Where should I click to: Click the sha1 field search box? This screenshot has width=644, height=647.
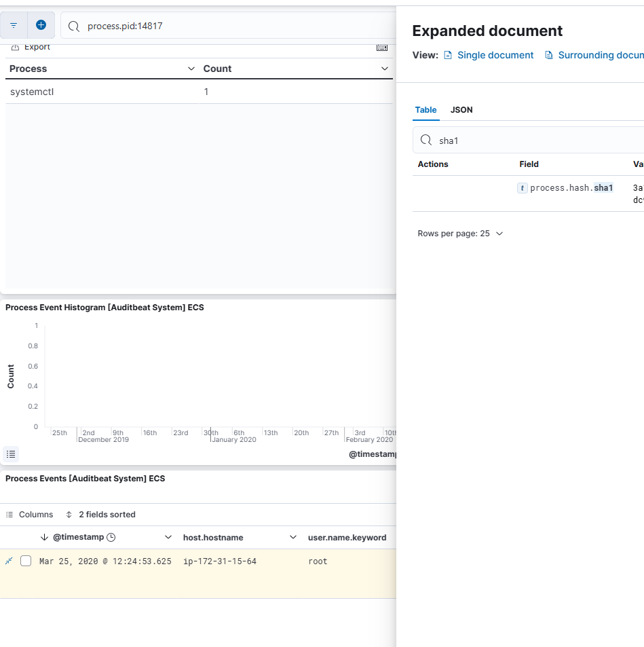click(x=536, y=141)
